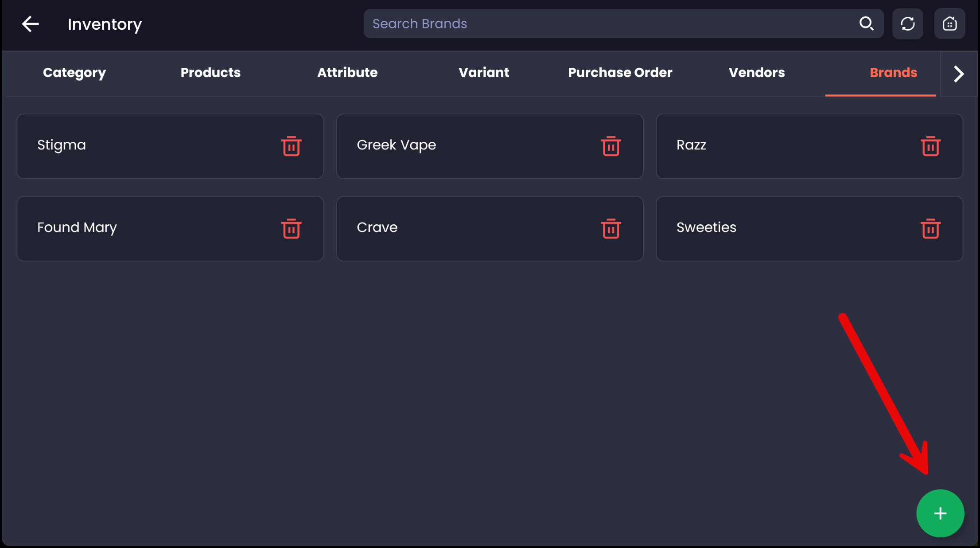
Task: Click the refresh sync icon
Action: 907,23
